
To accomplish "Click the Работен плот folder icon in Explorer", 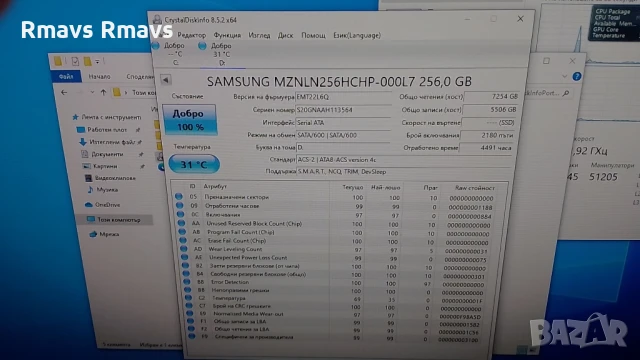I will [81, 130].
